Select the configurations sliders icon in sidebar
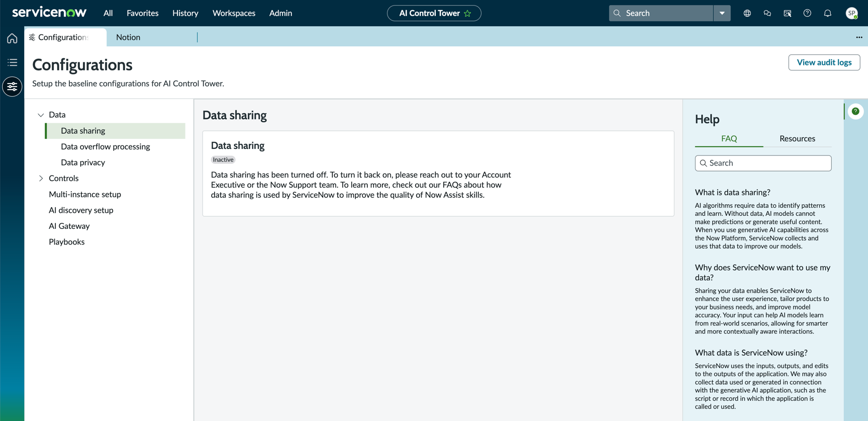The height and width of the screenshot is (421, 868). click(12, 87)
